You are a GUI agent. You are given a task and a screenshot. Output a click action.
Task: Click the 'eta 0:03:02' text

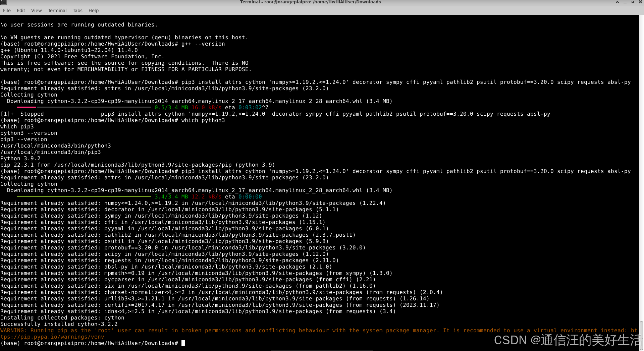244,108
